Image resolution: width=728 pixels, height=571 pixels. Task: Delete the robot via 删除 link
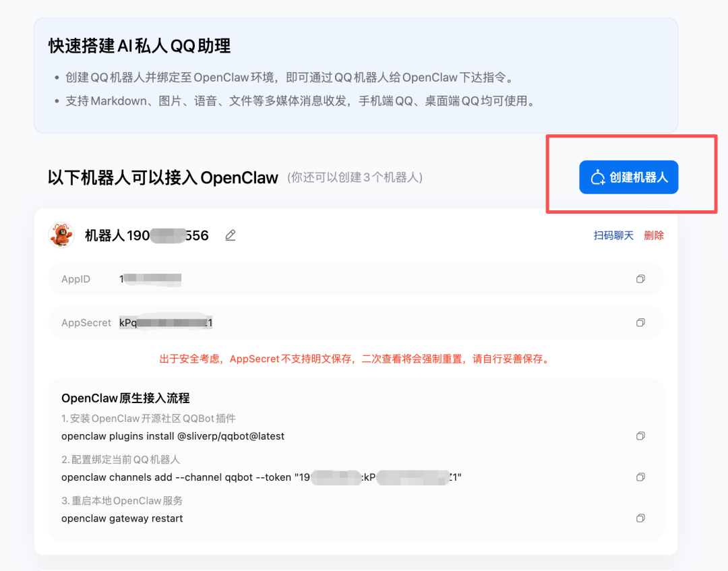653,235
